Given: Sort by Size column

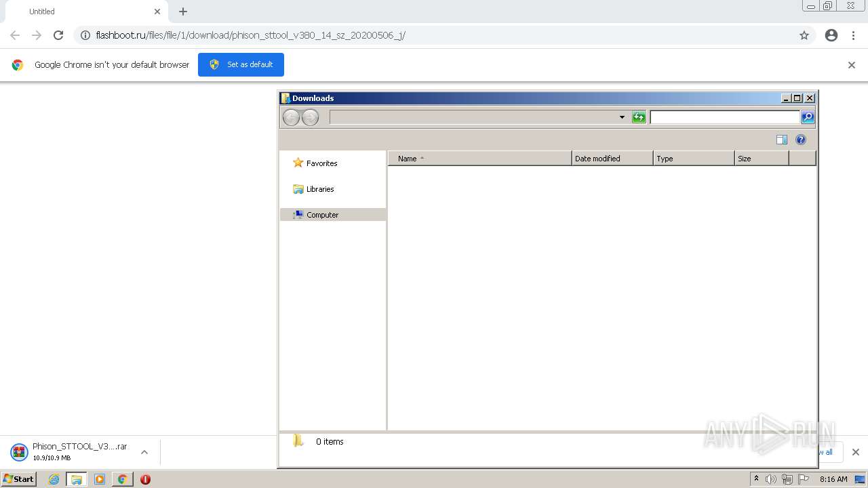Looking at the screenshot, I should coord(762,159).
